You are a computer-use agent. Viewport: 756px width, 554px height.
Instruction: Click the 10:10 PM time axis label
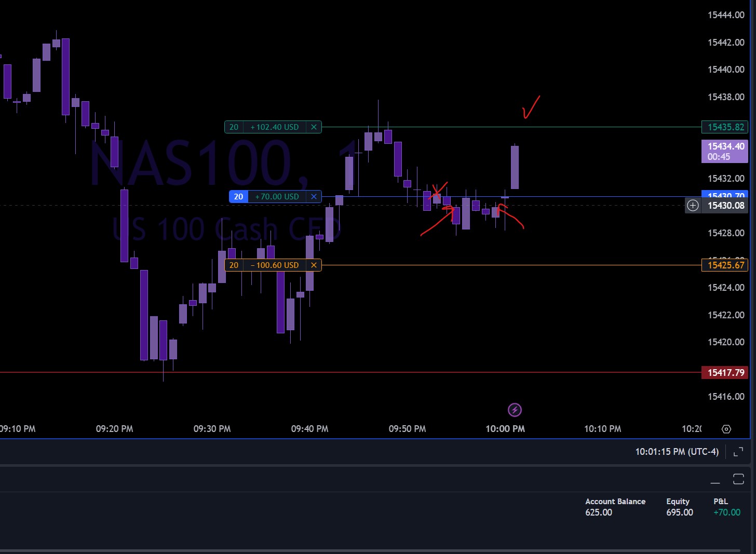click(603, 429)
